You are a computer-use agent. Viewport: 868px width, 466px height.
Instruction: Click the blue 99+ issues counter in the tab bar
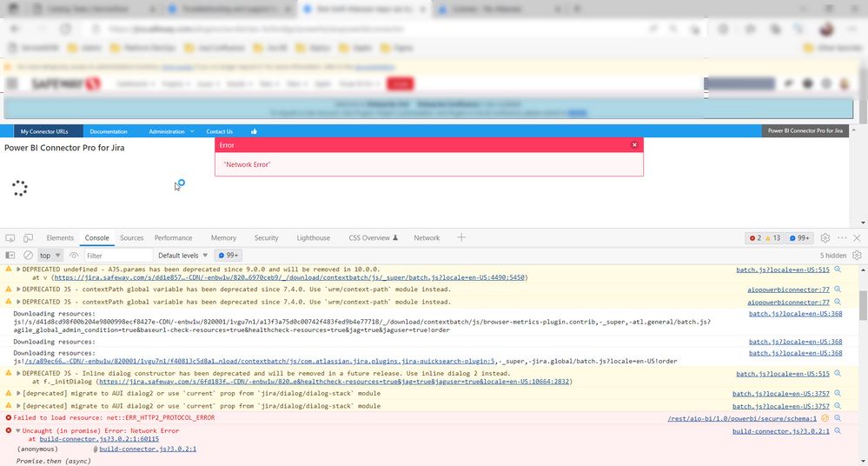799,237
